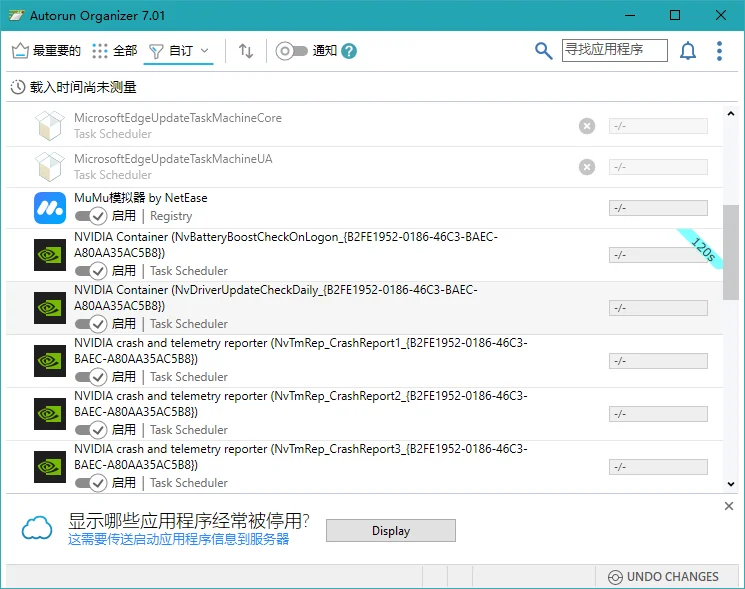Click the removed X icon for MicrosoftEdgeUpdateTaskMachineUA
The height and width of the screenshot is (589, 745).
tap(587, 167)
